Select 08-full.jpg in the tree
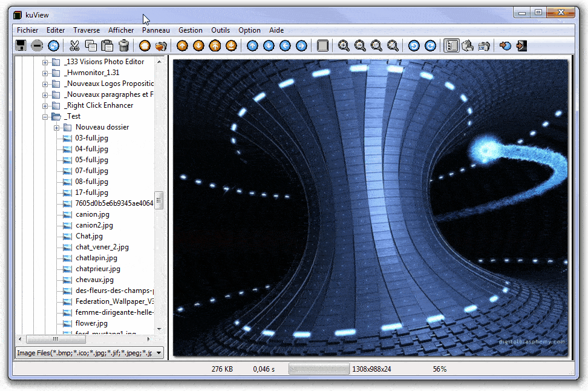 click(91, 182)
